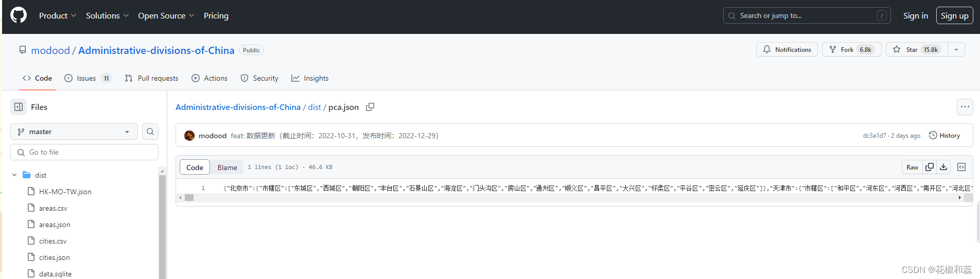Open the more file actions ellipsis

965,107
